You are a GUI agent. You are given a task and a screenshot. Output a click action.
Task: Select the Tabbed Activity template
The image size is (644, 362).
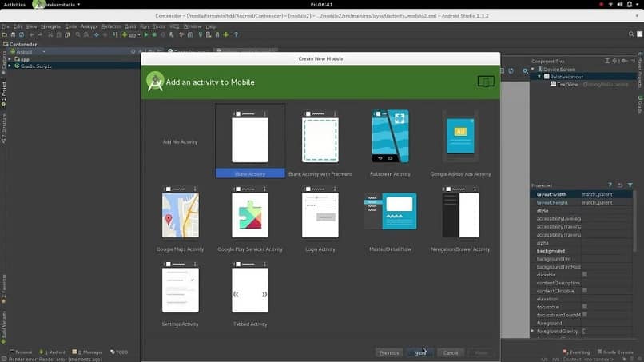250,293
